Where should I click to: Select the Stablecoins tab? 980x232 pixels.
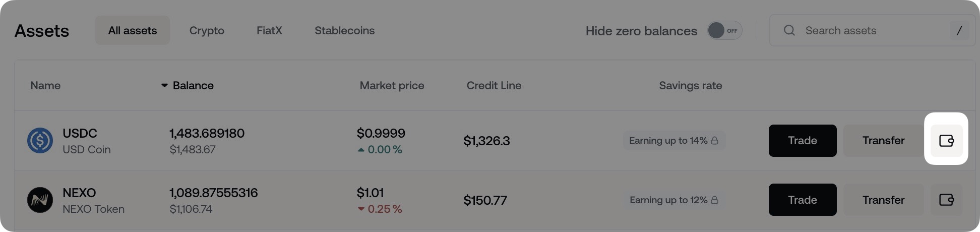pos(344,31)
